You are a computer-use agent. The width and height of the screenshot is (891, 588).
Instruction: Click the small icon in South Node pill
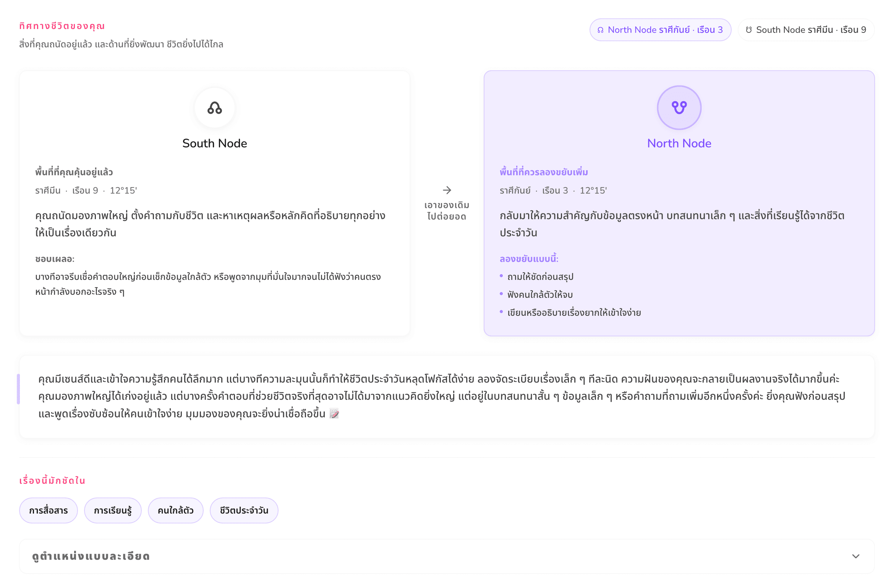pos(749,30)
